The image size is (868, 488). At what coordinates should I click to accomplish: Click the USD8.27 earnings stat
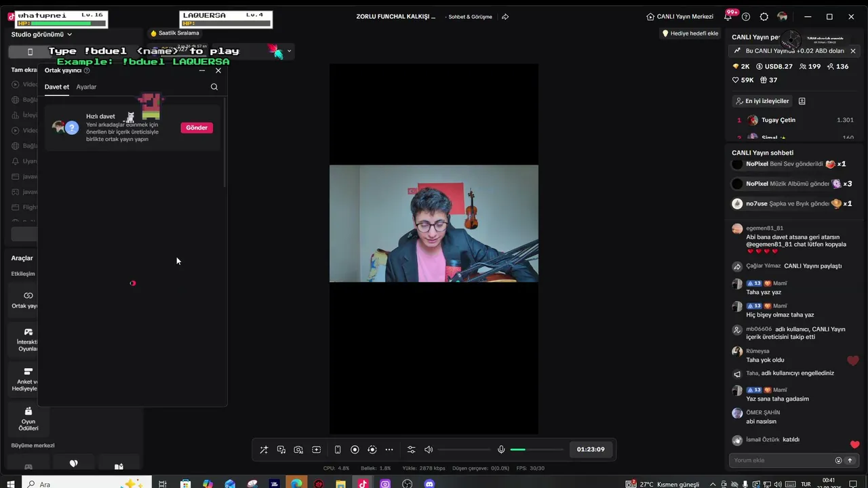[x=774, y=66]
